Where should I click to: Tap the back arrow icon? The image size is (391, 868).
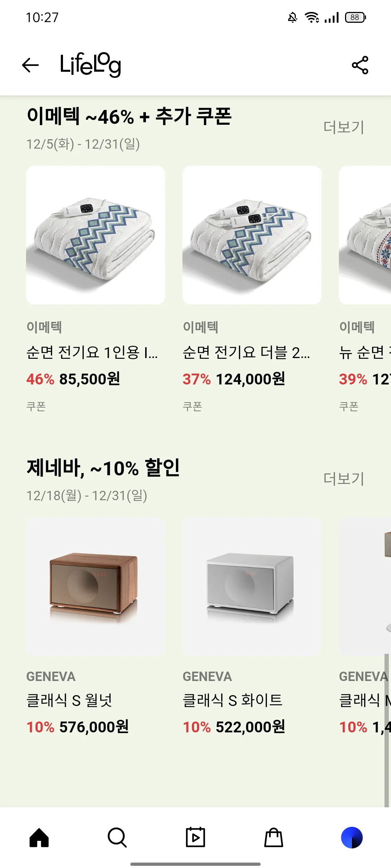(x=30, y=65)
